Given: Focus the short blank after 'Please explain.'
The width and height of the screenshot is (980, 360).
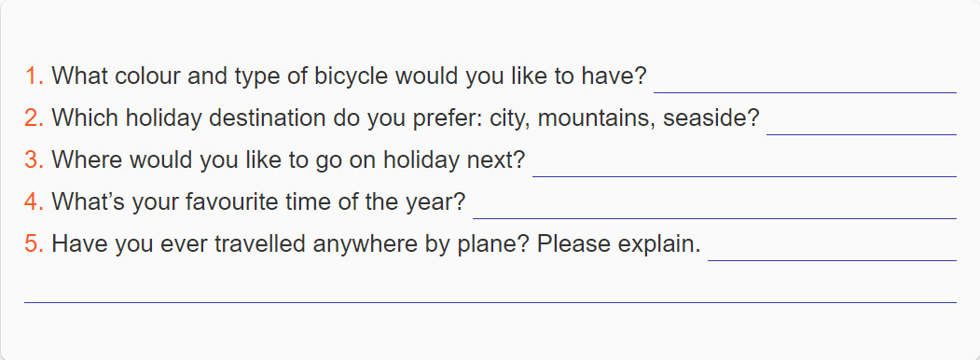Looking at the screenshot, I should [832, 245].
